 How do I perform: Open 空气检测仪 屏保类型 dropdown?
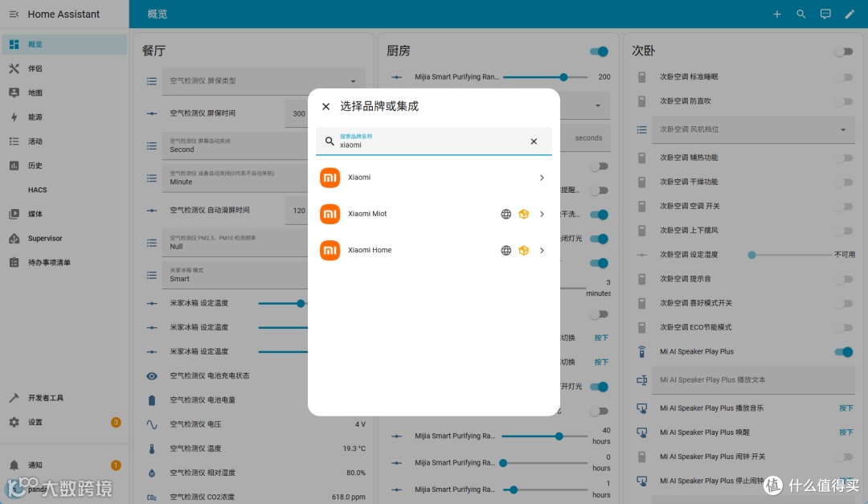pyautogui.click(x=264, y=81)
